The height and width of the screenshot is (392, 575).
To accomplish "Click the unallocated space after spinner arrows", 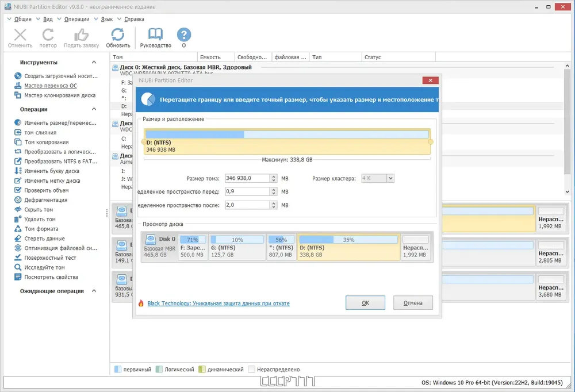I will pyautogui.click(x=274, y=205).
